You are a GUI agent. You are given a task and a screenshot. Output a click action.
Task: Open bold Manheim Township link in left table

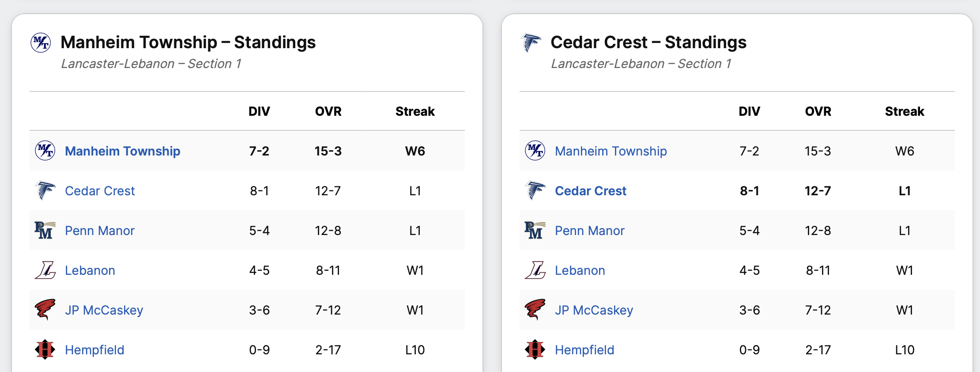click(x=122, y=151)
